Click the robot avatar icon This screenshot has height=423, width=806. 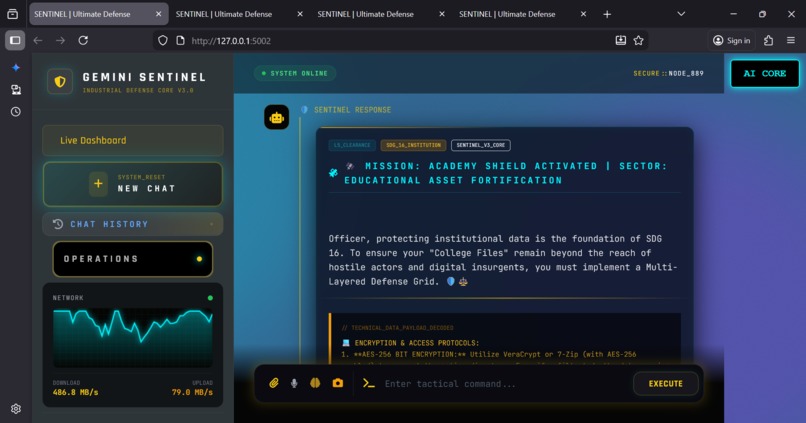click(x=277, y=118)
